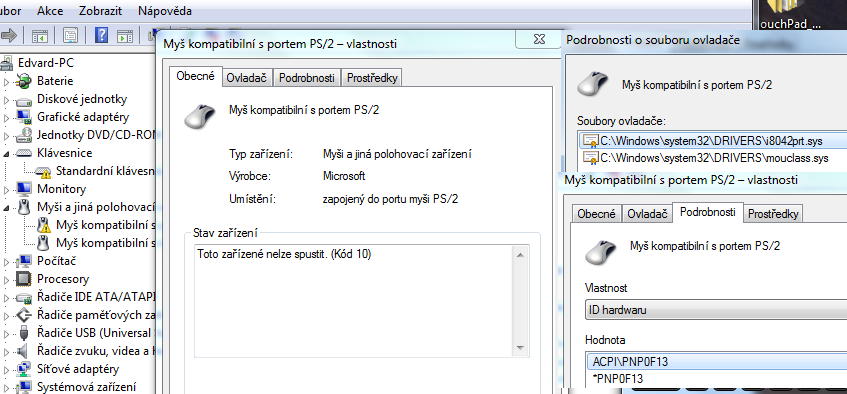Toggle the show/hide action pane toolbar icon
This screenshot has height=394, width=847.
(125, 36)
